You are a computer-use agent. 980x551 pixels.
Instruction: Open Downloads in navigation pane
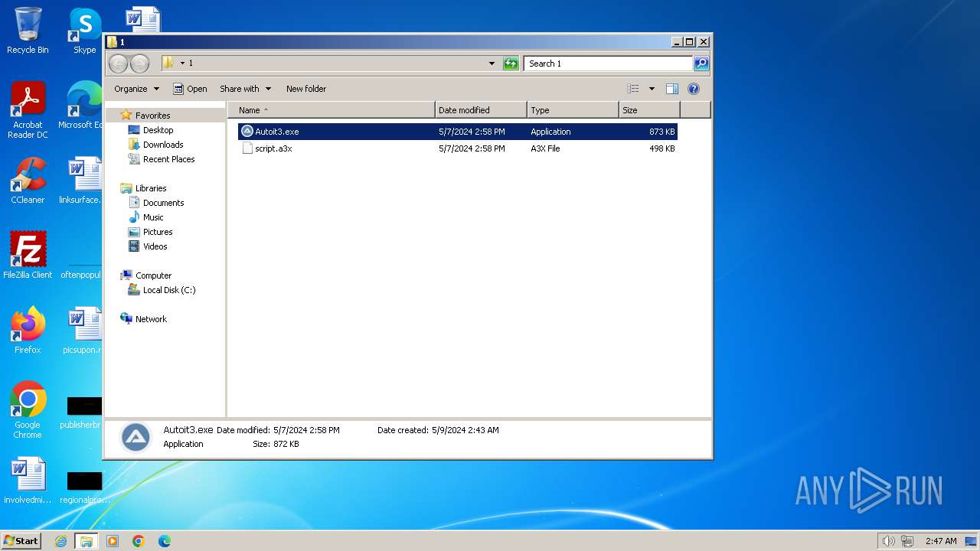tap(163, 145)
